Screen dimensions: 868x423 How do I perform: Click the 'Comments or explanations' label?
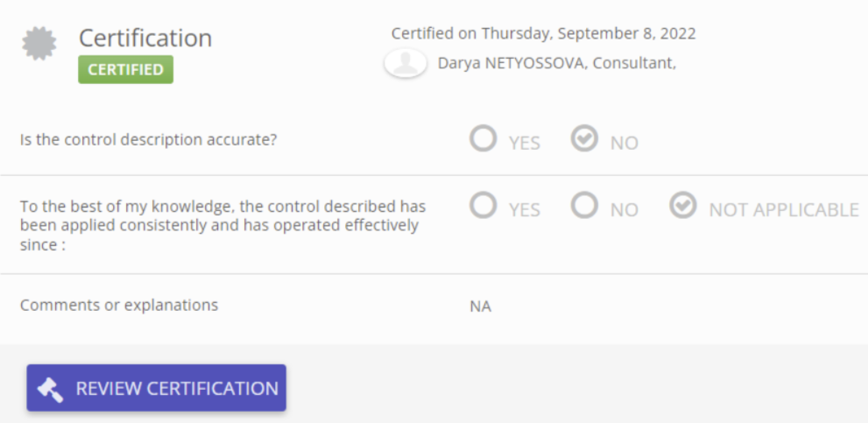119,306
